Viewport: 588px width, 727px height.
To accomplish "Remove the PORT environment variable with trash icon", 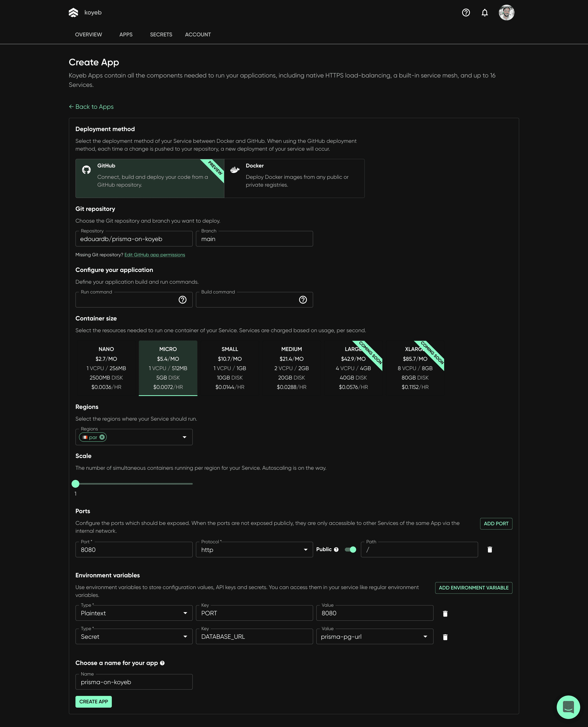I will pos(445,613).
